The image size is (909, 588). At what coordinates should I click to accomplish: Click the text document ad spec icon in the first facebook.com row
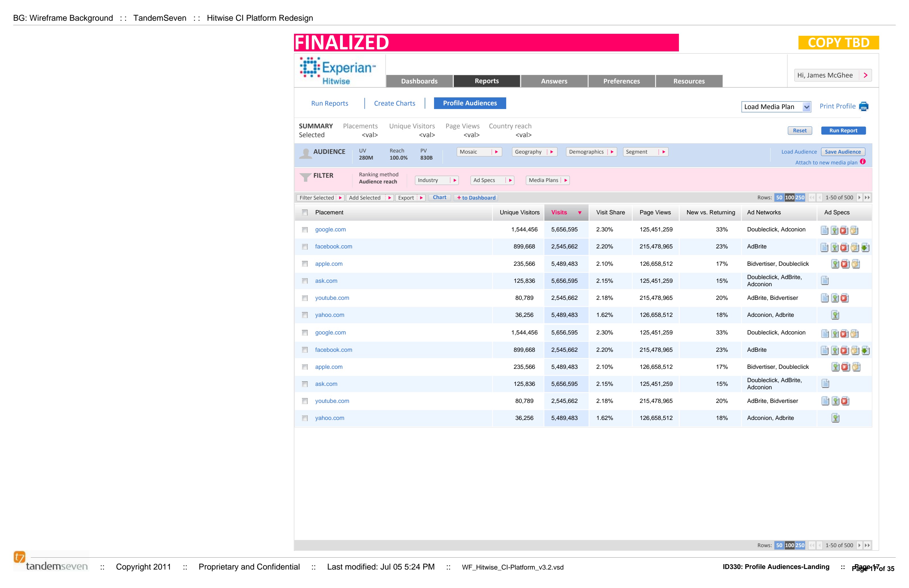(x=825, y=247)
